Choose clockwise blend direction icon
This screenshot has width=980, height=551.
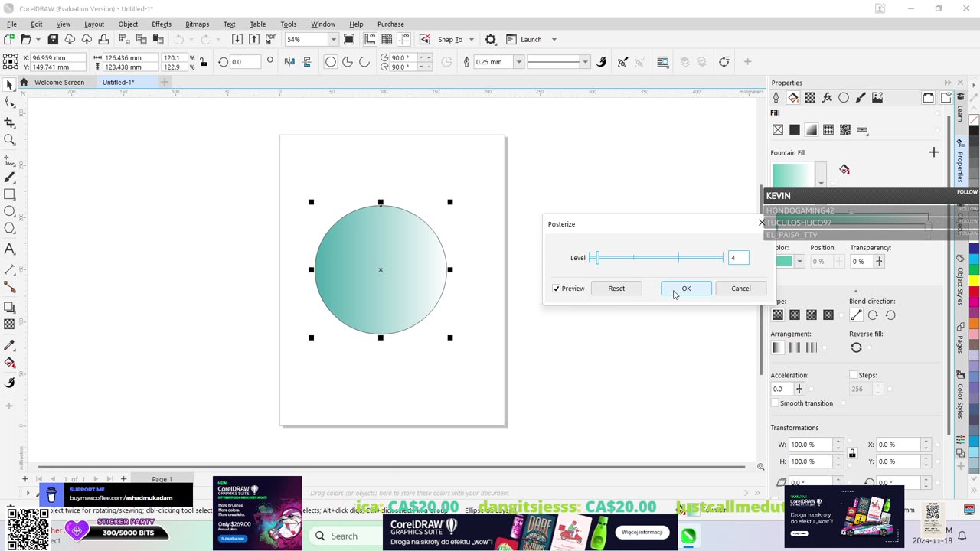pyautogui.click(x=873, y=315)
